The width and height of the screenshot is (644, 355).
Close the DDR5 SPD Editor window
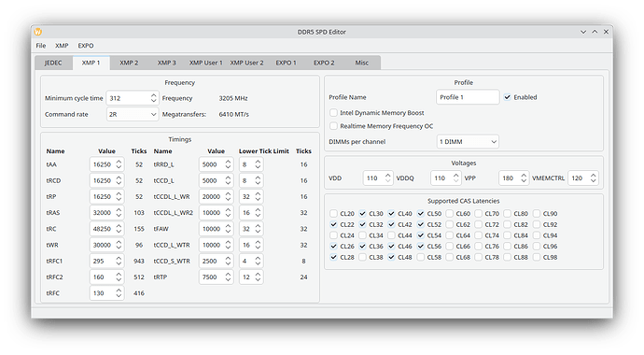[606, 32]
